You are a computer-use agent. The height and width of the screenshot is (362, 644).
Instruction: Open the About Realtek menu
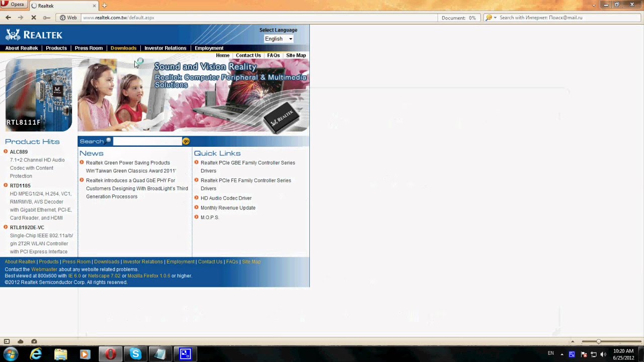pos(22,48)
